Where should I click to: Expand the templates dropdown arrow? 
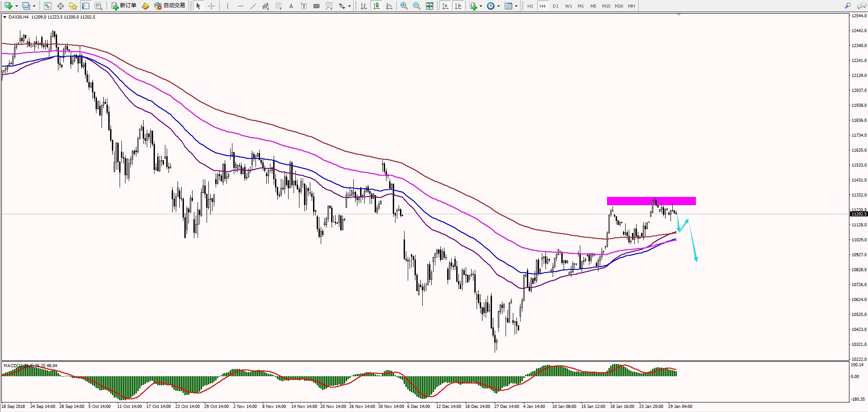(x=516, y=6)
